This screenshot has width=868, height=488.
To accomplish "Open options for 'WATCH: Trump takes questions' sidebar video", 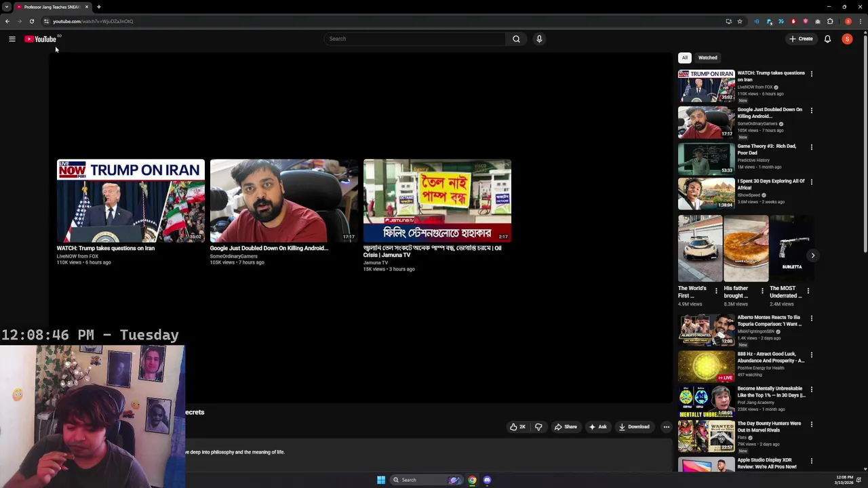I will point(812,74).
